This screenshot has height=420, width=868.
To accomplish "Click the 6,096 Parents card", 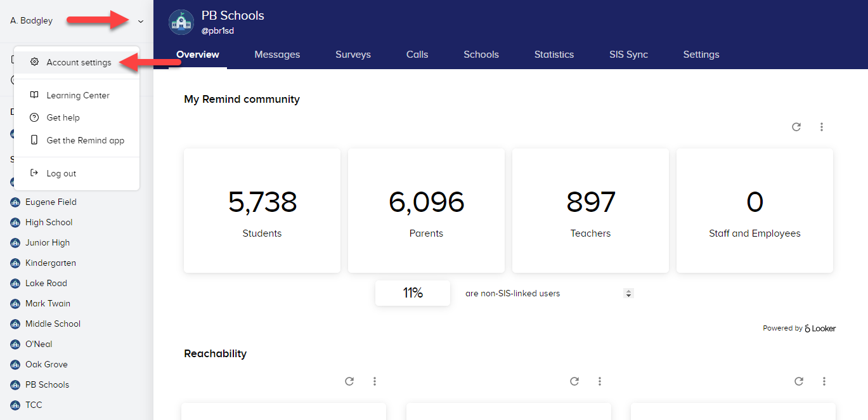I will [426, 211].
